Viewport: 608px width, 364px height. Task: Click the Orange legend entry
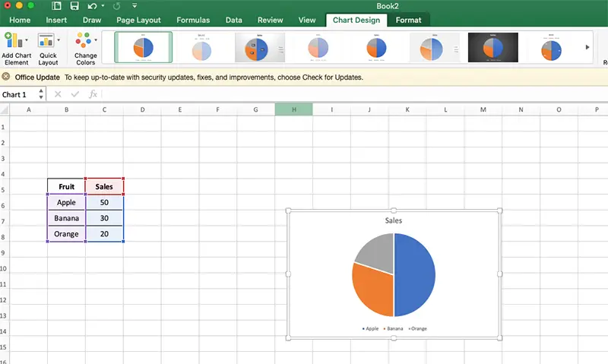tap(417, 328)
